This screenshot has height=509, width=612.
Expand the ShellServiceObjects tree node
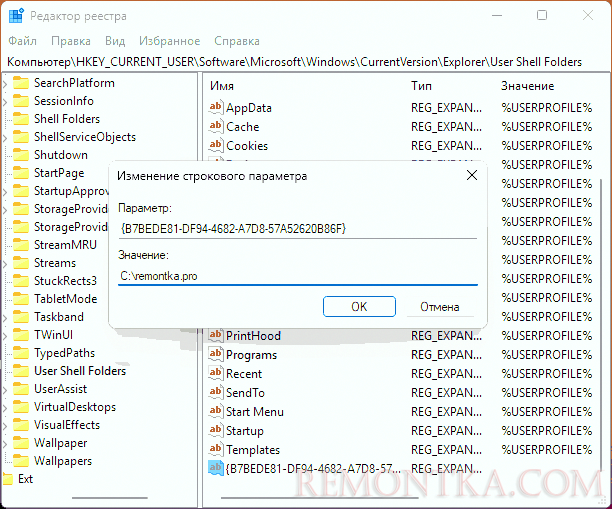pyautogui.click(x=5, y=137)
